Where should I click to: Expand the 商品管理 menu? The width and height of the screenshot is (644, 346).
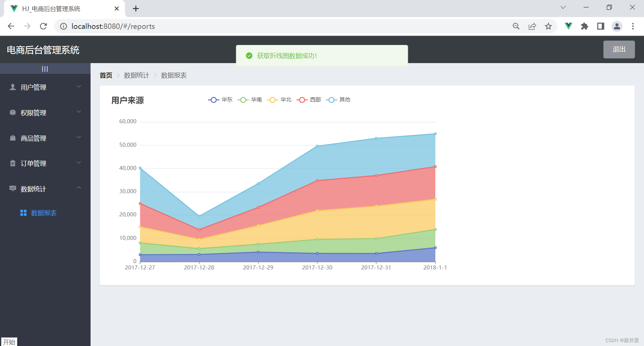click(45, 138)
